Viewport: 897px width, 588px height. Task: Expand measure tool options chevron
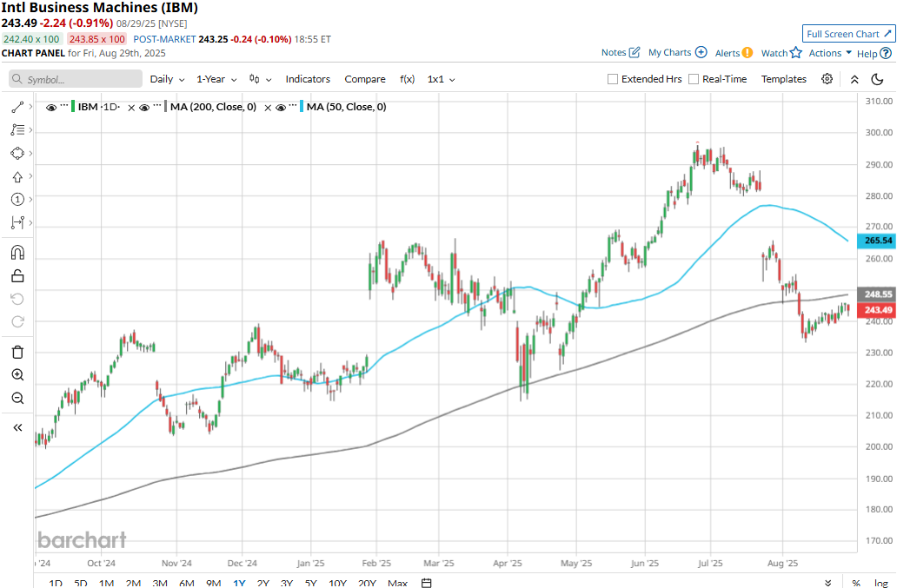(30, 223)
